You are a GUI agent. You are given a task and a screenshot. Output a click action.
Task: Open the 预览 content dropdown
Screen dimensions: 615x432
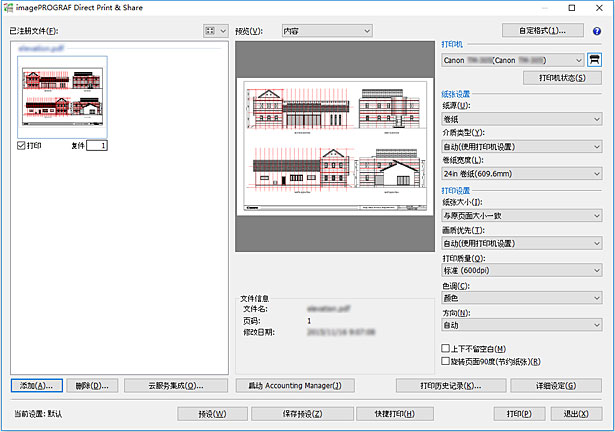pos(326,31)
